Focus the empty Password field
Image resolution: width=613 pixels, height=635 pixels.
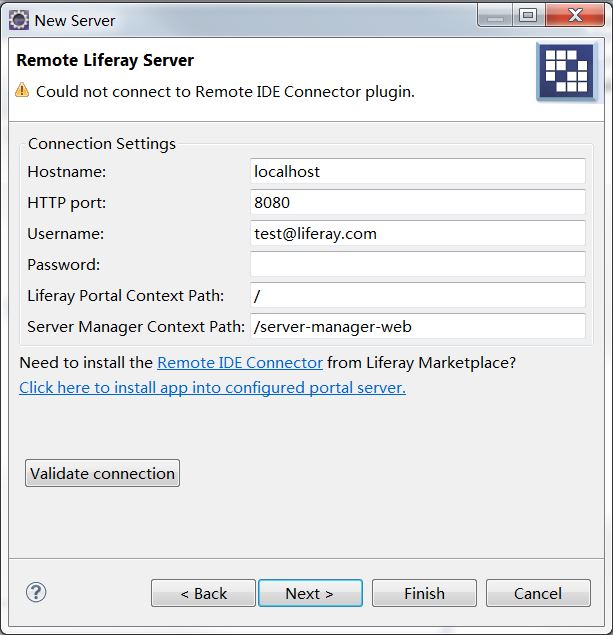pos(417,264)
